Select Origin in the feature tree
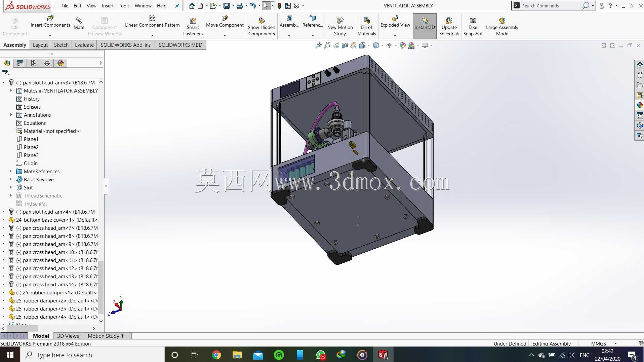Viewport: 644px width, 362px height. pos(31,163)
